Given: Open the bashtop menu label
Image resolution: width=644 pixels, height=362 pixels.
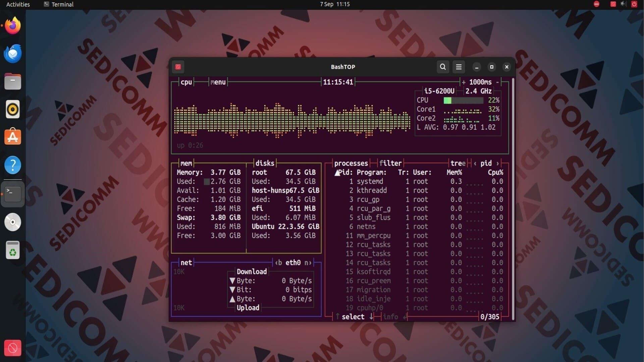Looking at the screenshot, I should [218, 82].
